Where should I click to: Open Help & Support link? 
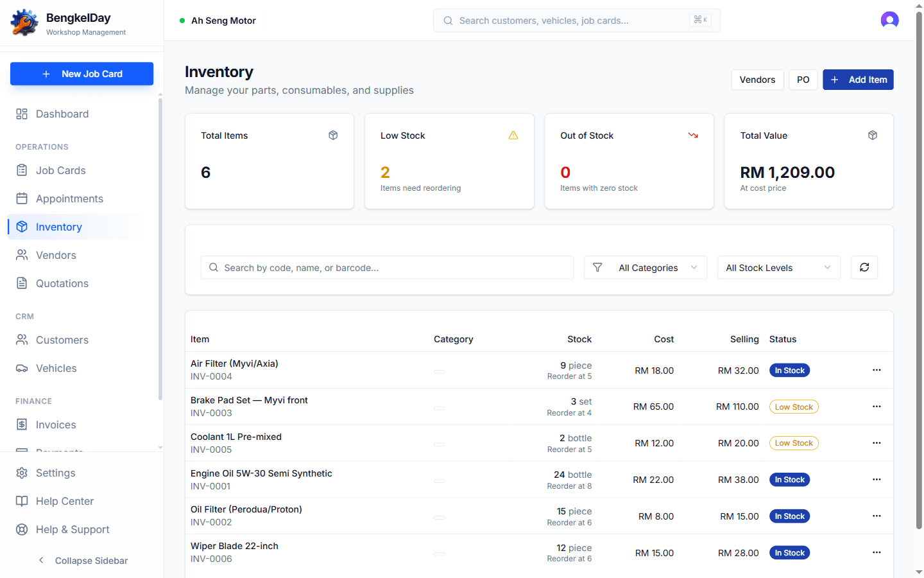(x=81, y=529)
